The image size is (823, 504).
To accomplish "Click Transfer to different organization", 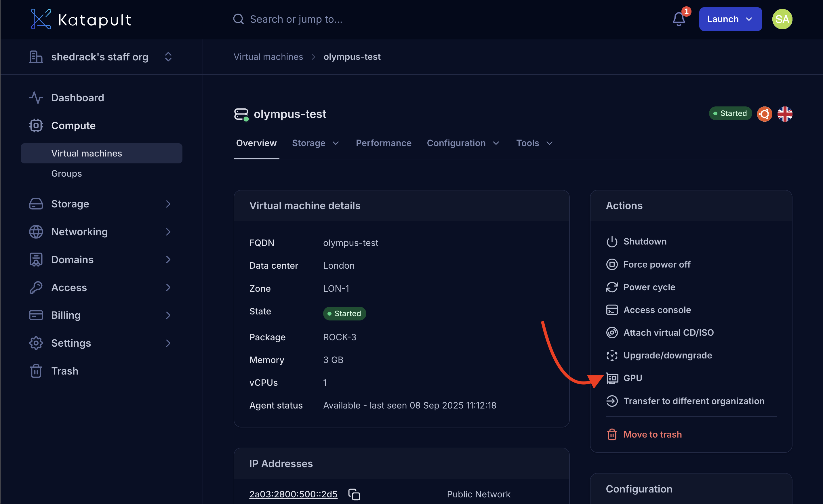I will click(x=694, y=401).
